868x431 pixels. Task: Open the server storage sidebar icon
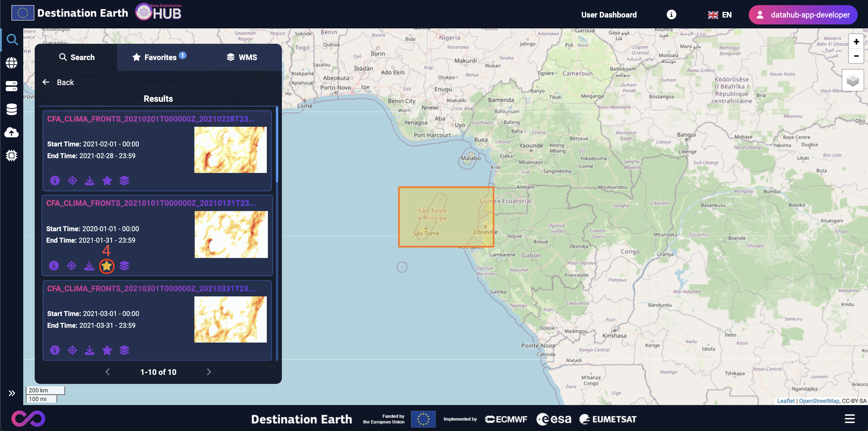click(x=12, y=86)
